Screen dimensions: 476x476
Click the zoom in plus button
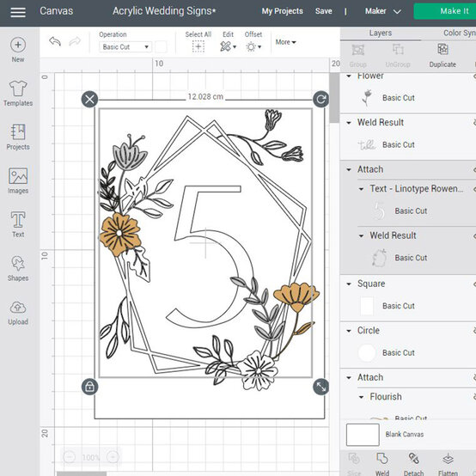tap(113, 457)
